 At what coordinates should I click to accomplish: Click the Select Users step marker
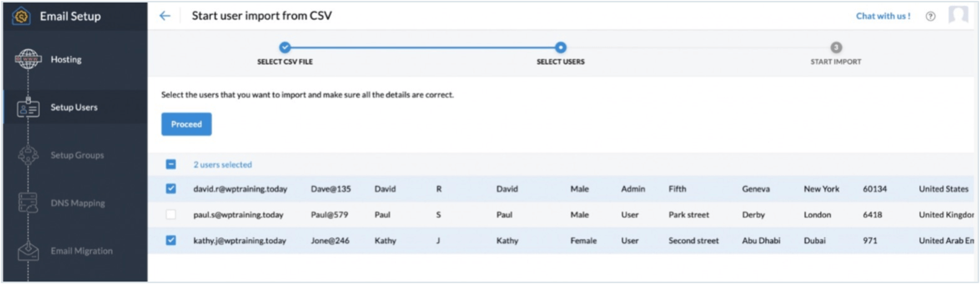click(x=560, y=48)
